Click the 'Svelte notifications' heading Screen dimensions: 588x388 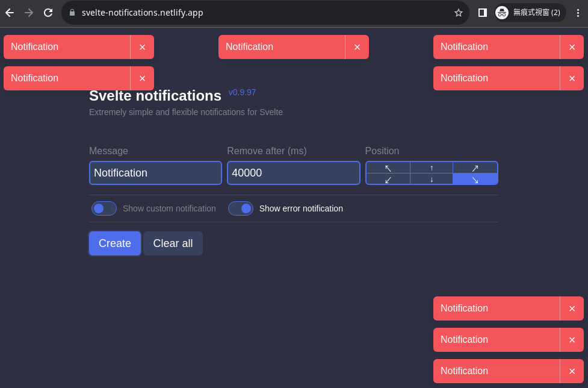(x=155, y=96)
